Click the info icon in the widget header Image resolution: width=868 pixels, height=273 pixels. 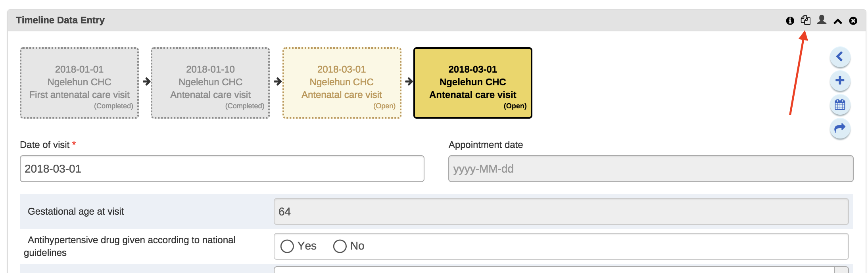pos(790,21)
